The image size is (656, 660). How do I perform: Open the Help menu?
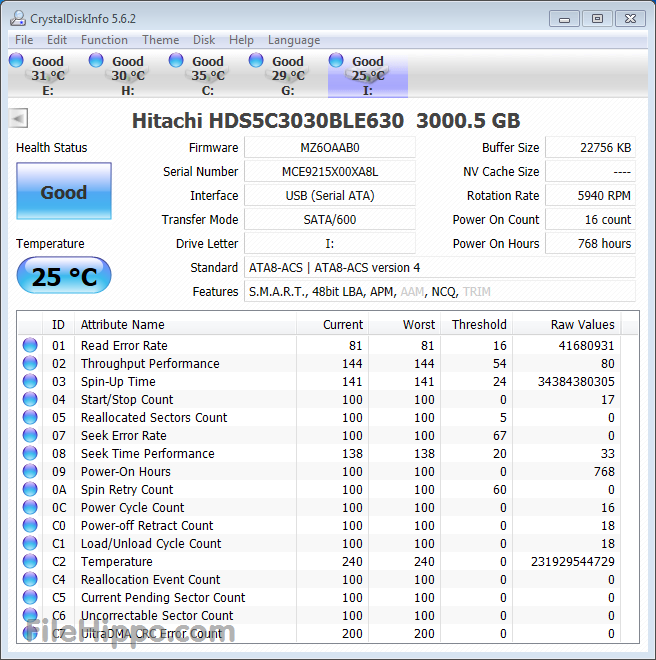[241, 40]
